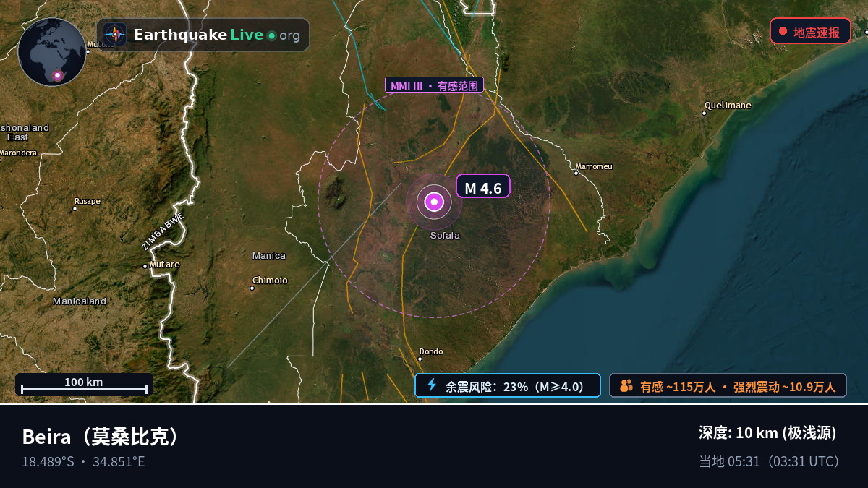This screenshot has width=868, height=488.
Task: Select the Chimoio city label
Action: [270, 281]
